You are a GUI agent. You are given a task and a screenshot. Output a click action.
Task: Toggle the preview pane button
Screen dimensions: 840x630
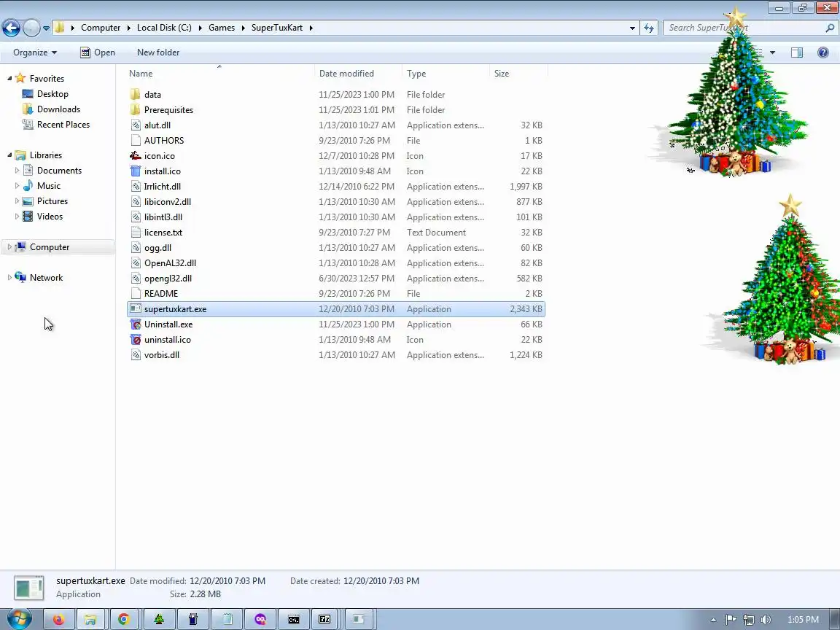[x=797, y=52]
